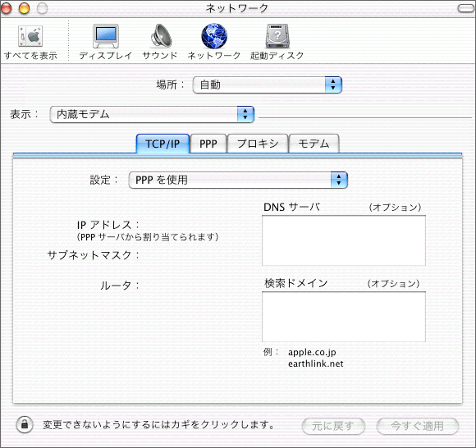The image size is (476, 448).
Task: Click inside the 検索ドメイン text box
Action: pos(344,317)
